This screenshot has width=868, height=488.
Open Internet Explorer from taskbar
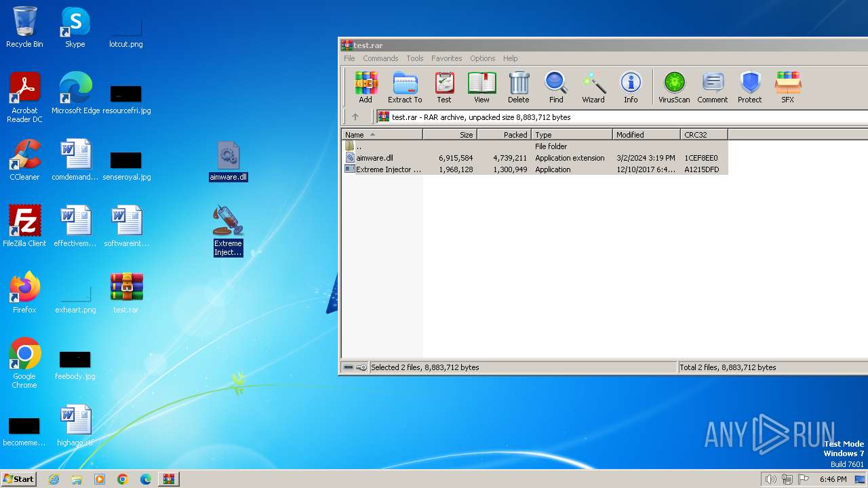coord(54,479)
